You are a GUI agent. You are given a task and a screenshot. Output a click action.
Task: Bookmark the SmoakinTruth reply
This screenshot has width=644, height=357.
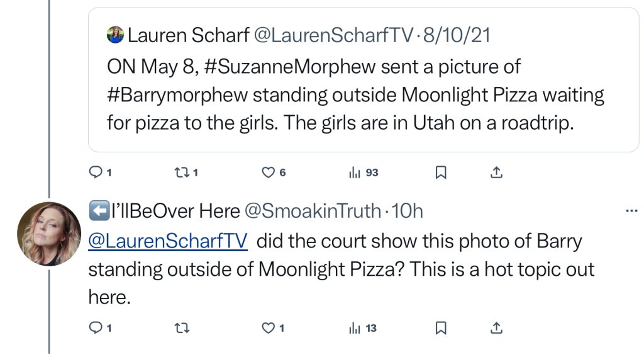click(441, 327)
